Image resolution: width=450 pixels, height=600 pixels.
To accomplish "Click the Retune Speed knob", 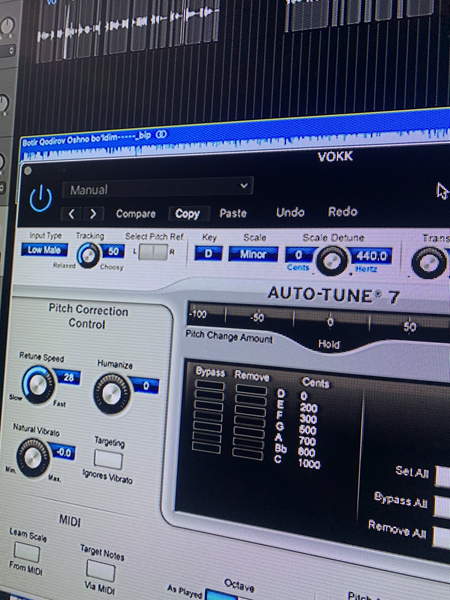I will tap(38, 385).
